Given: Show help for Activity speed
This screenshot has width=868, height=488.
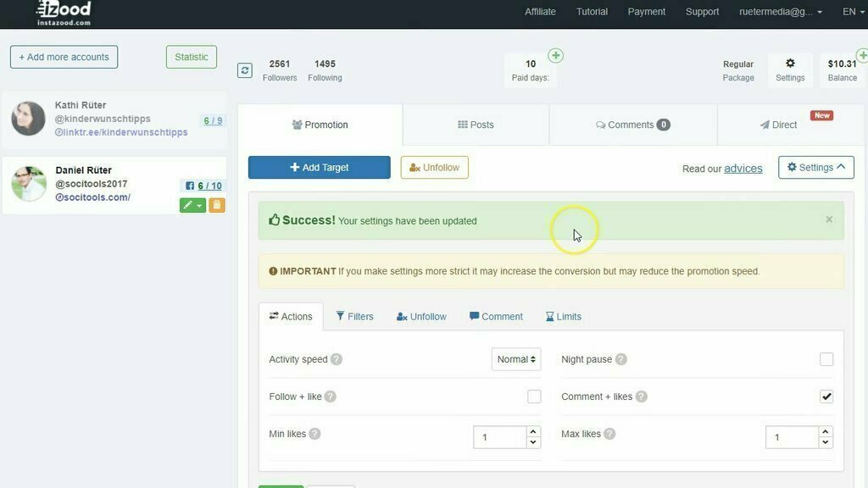Looking at the screenshot, I should pyautogui.click(x=336, y=359).
